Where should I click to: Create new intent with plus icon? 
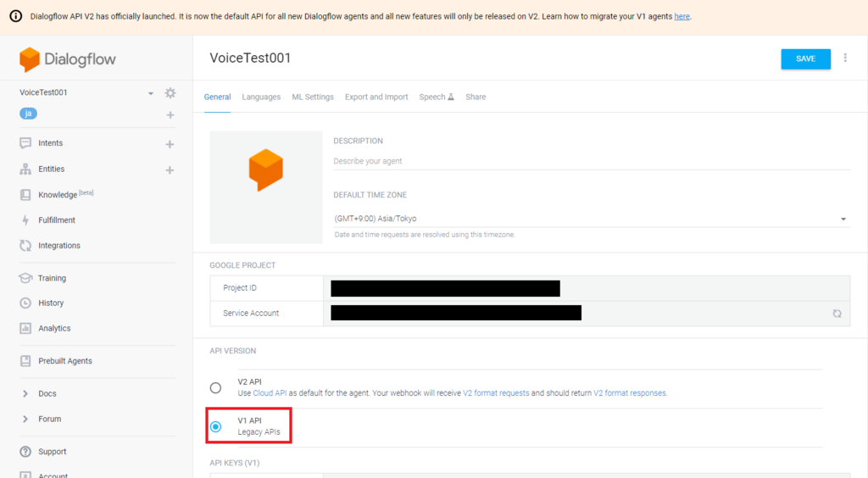[170, 144]
